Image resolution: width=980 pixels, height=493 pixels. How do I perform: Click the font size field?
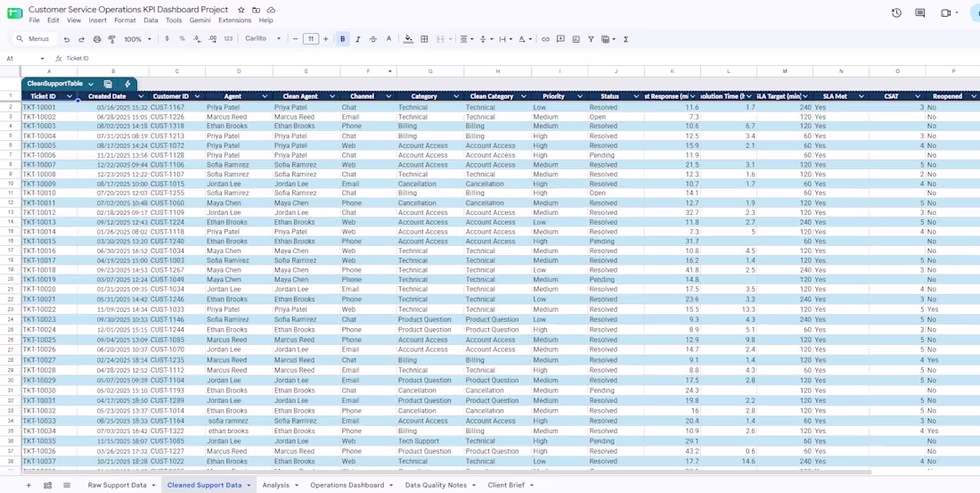tap(311, 39)
